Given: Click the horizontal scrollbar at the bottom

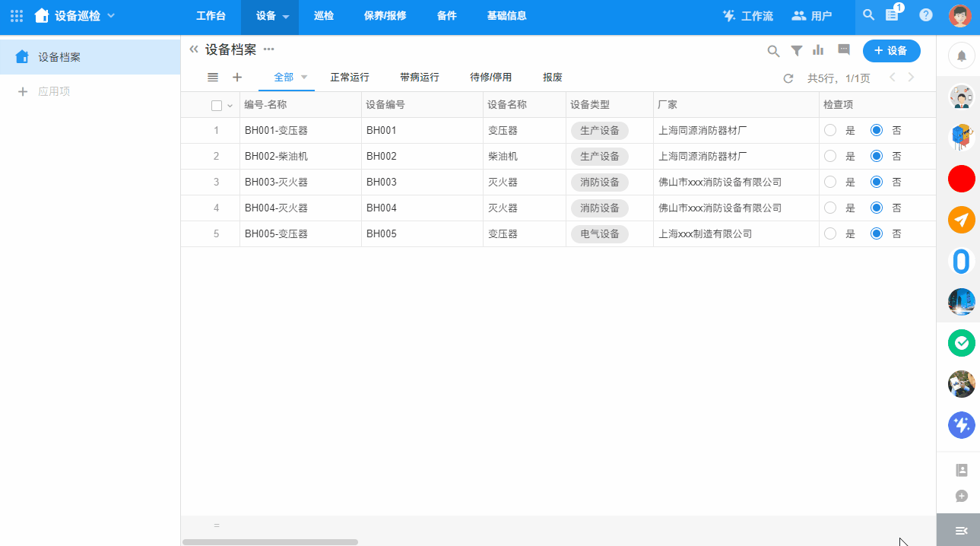Looking at the screenshot, I should point(270,542).
